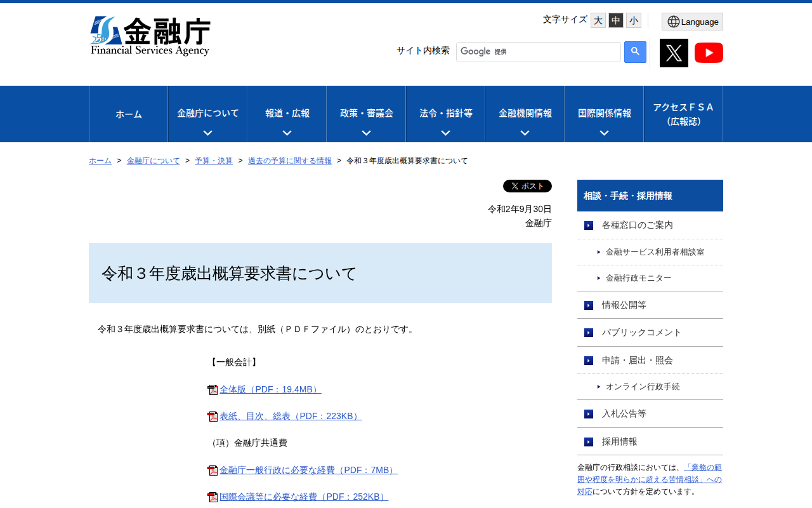The height and width of the screenshot is (508, 812).
Task: Expand the 報道・広報 navigation menu
Action: point(287,114)
